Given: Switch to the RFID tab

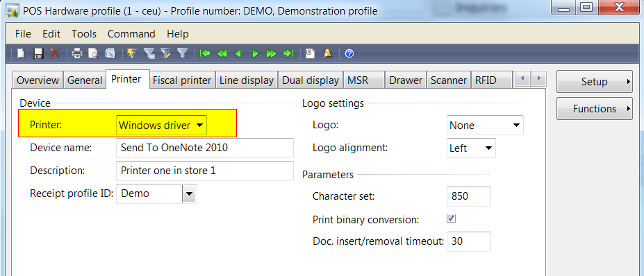Looking at the screenshot, I should click(492, 80).
